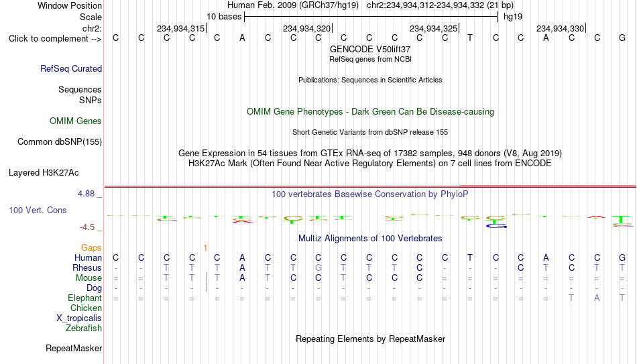Click the A base in Elephant row

(597, 298)
